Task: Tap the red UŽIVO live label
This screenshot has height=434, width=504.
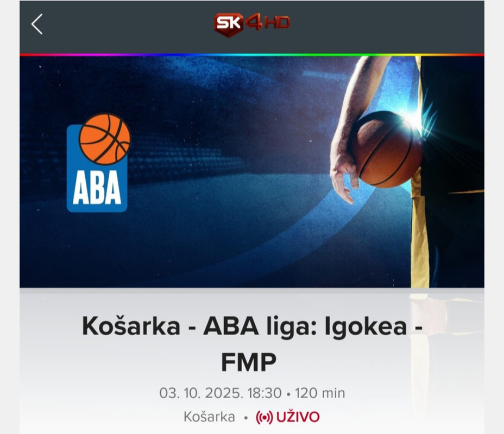Action: click(x=298, y=417)
